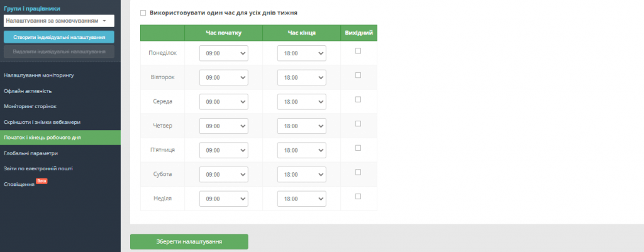The image size is (644, 252).
Task: Mark Понеділок as a day off
Action: tap(358, 52)
